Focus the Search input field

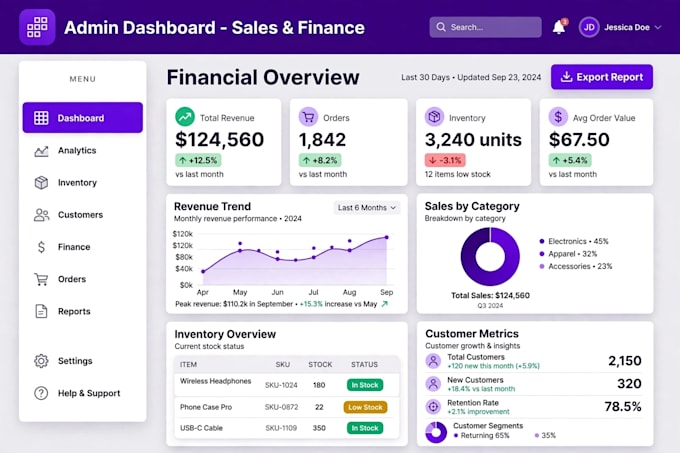pos(485,27)
